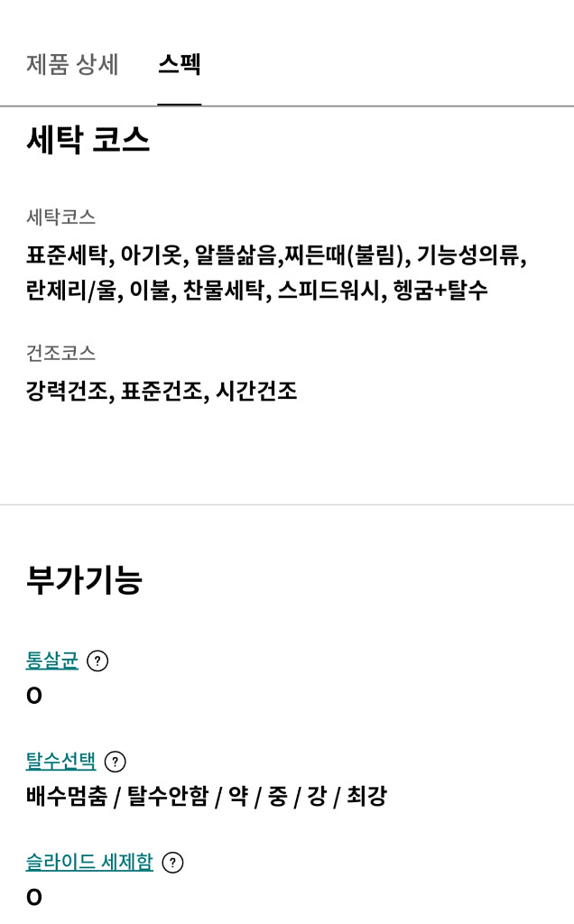Switch to the 제품 상세 tab

[x=72, y=65]
